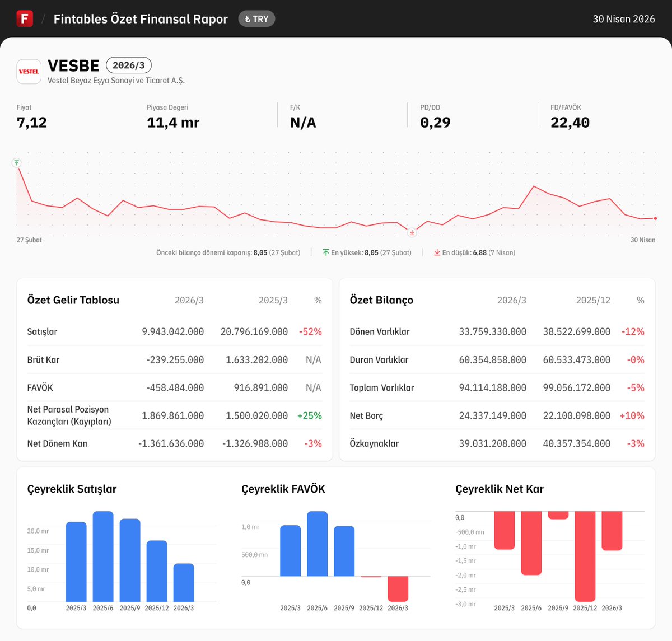This screenshot has height=641, width=672.
Task: Click the Çeyreklik Satışlar chart title
Action: point(72,489)
